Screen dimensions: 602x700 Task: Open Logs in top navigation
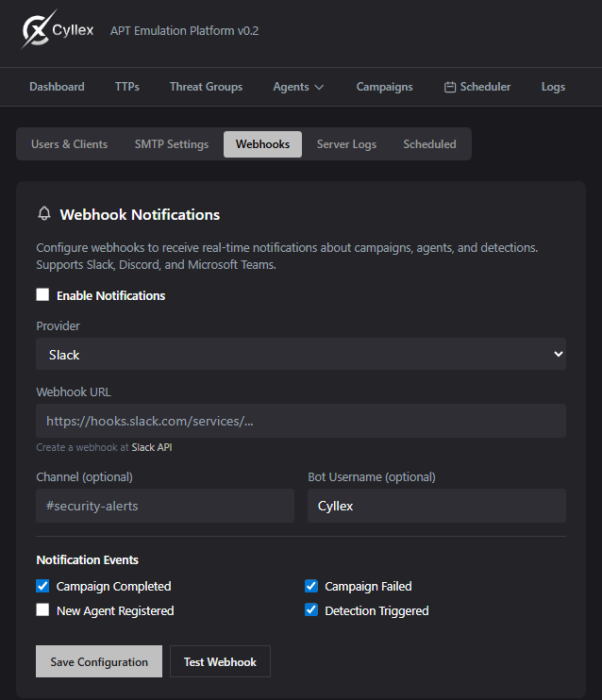click(x=553, y=87)
